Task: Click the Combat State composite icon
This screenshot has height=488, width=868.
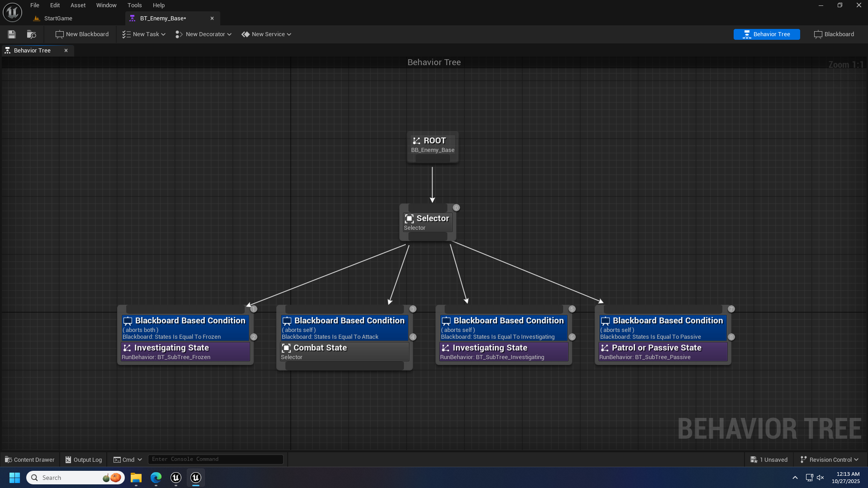Action: (x=286, y=348)
